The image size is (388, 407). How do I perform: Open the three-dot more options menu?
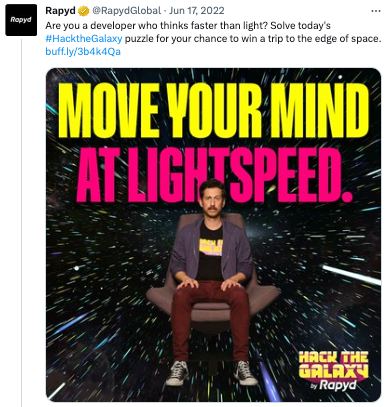pyautogui.click(x=376, y=11)
